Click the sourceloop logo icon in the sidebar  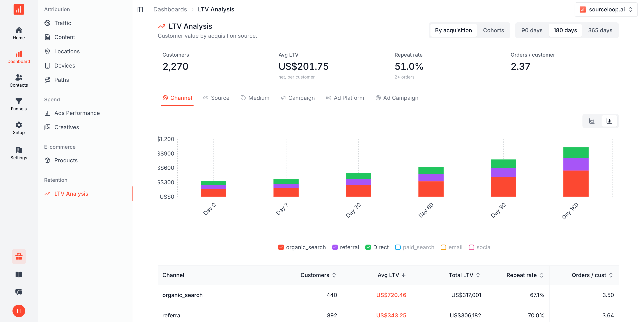coord(19,9)
